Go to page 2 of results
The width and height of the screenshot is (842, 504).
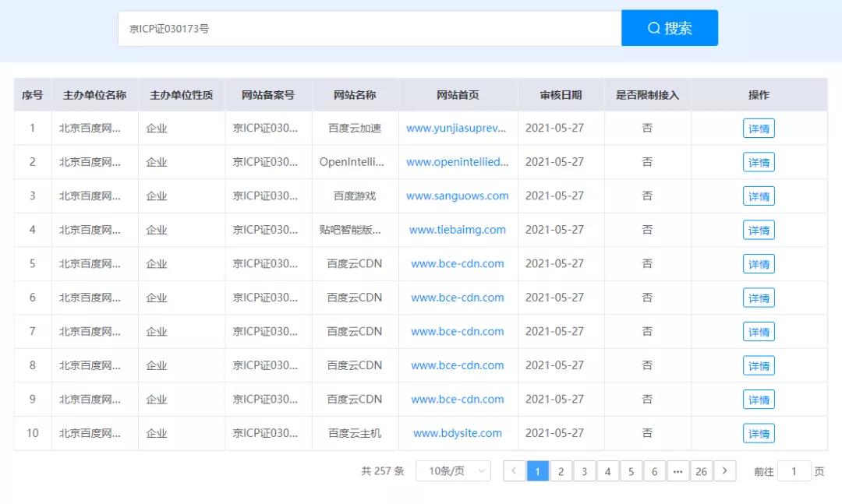point(561,471)
